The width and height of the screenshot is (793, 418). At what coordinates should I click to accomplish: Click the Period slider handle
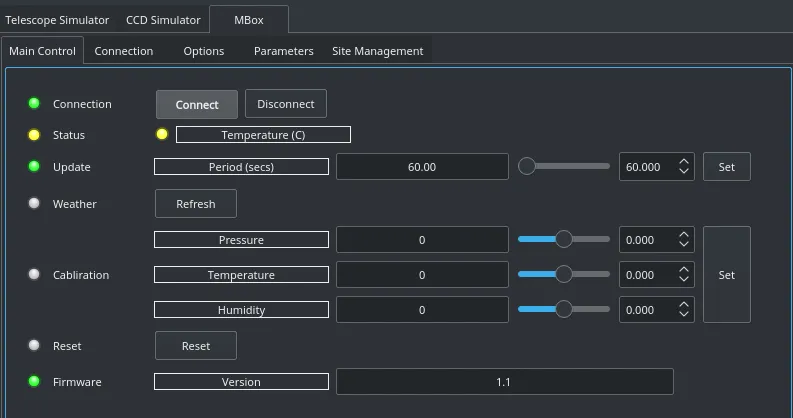(x=526, y=166)
